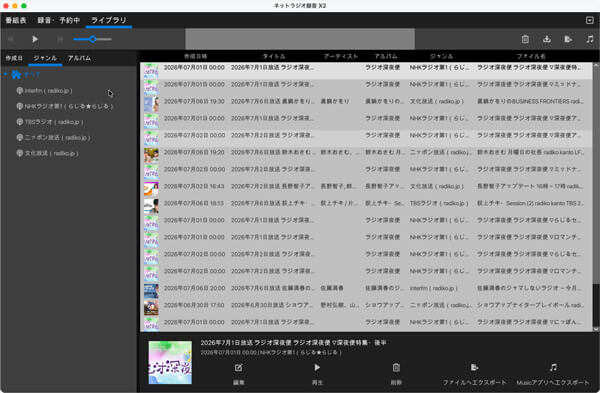Select the ニッポン放送 ( radiko.jp ) genre
This screenshot has height=393, width=600.
tap(57, 137)
